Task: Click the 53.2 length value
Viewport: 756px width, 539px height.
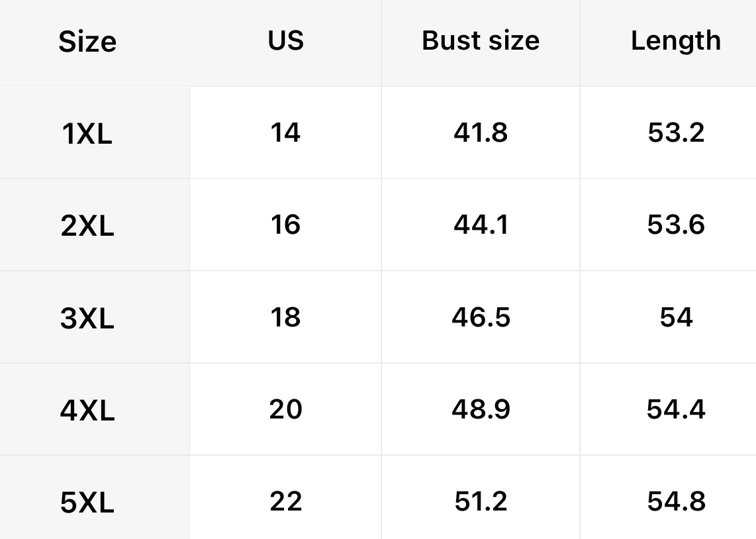Action: (x=676, y=132)
